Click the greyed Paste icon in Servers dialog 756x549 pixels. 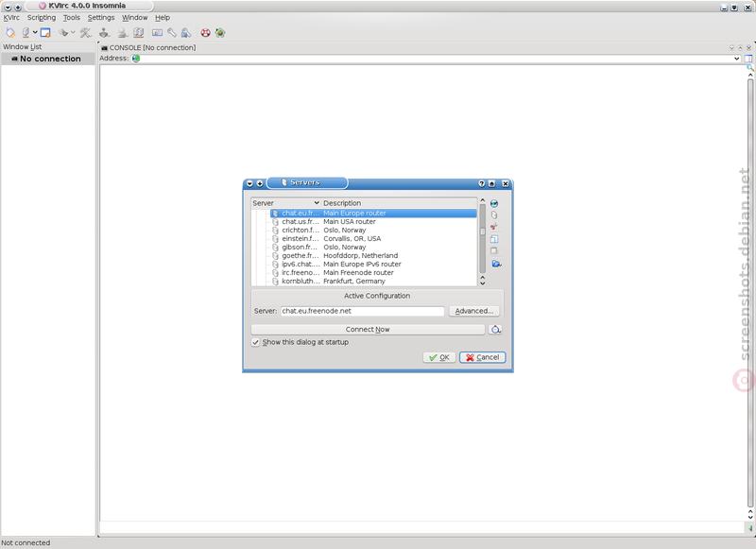click(x=494, y=250)
